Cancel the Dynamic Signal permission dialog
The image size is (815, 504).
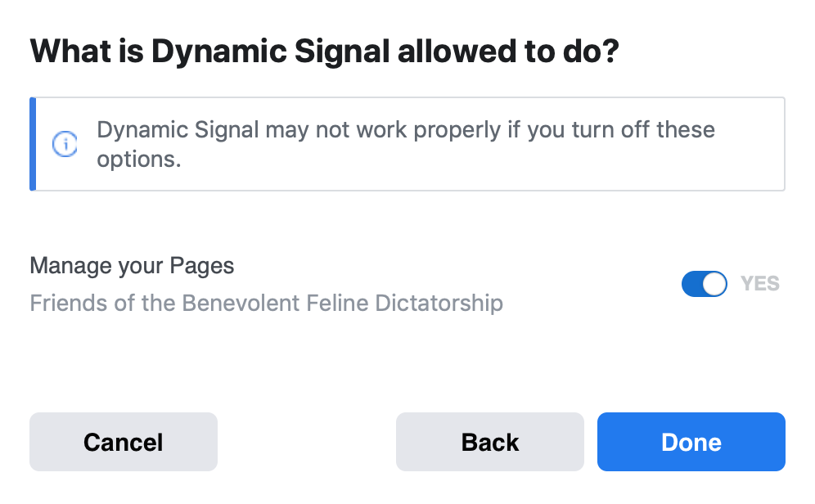tap(124, 442)
